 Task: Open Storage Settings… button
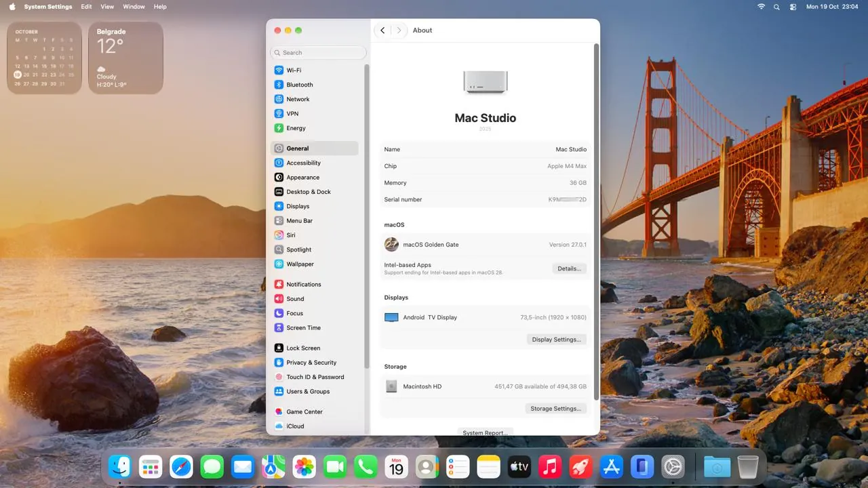click(555, 409)
